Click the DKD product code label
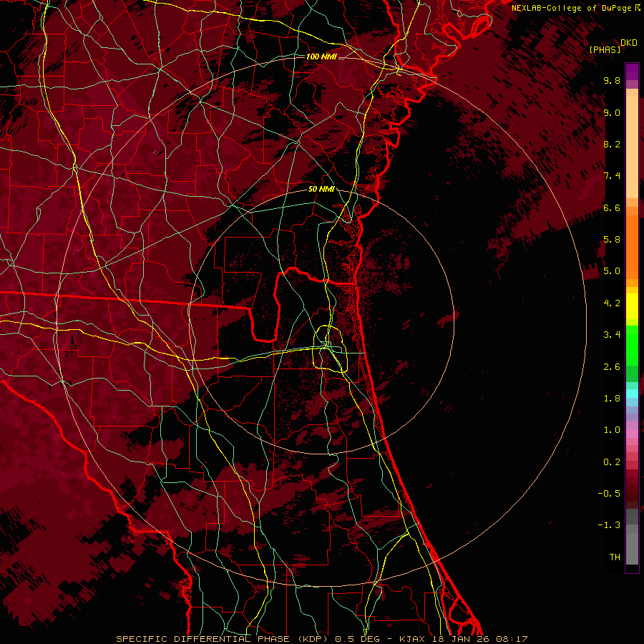644x644 pixels. (629, 42)
